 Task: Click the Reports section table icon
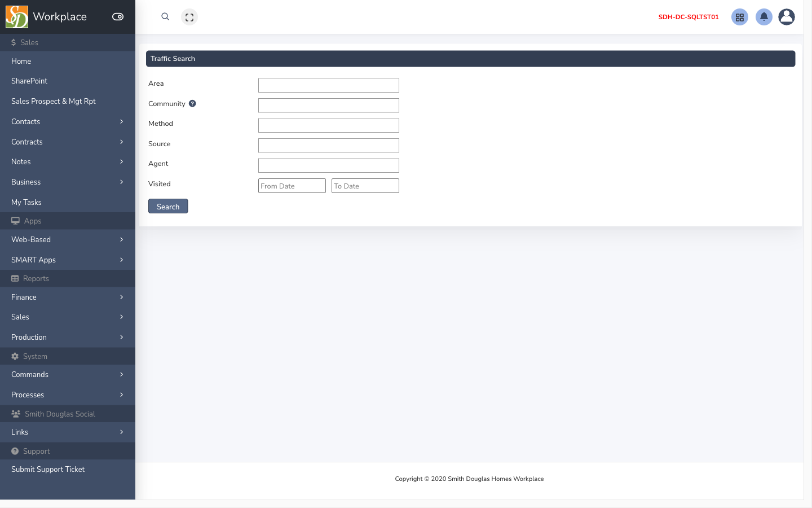click(x=15, y=278)
